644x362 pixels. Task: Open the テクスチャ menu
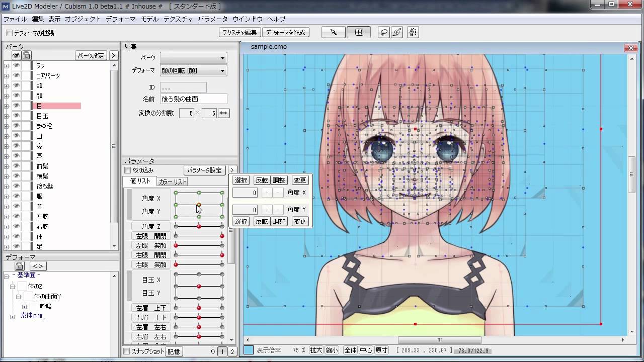click(x=178, y=19)
